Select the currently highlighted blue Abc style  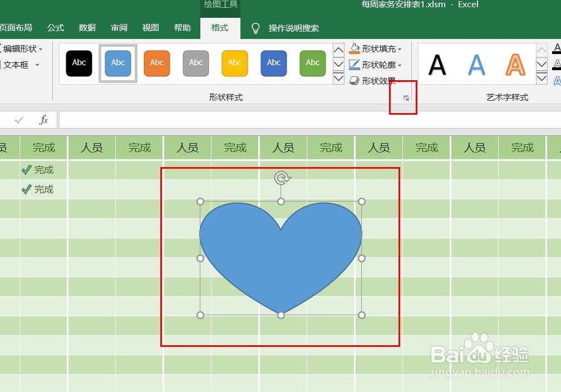click(x=117, y=63)
